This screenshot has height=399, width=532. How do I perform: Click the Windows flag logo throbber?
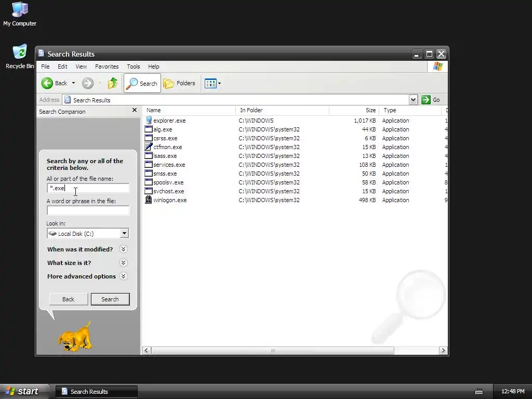click(x=437, y=66)
